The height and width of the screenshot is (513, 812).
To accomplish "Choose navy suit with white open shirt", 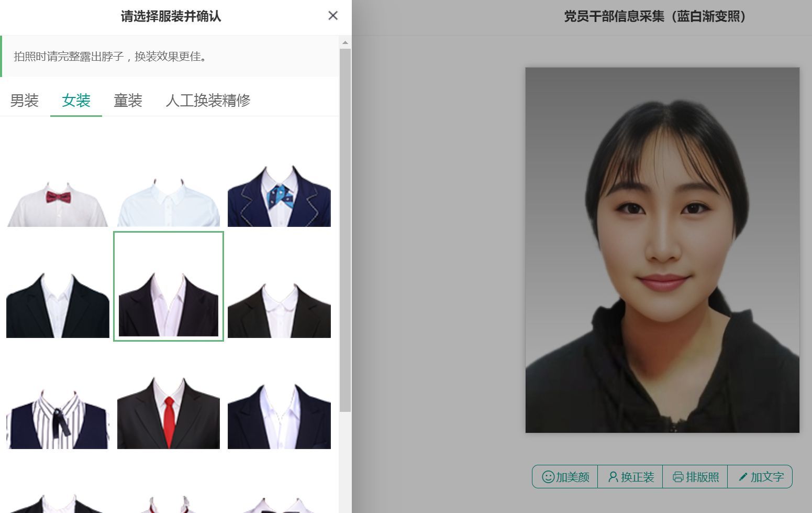I will coord(279,417).
